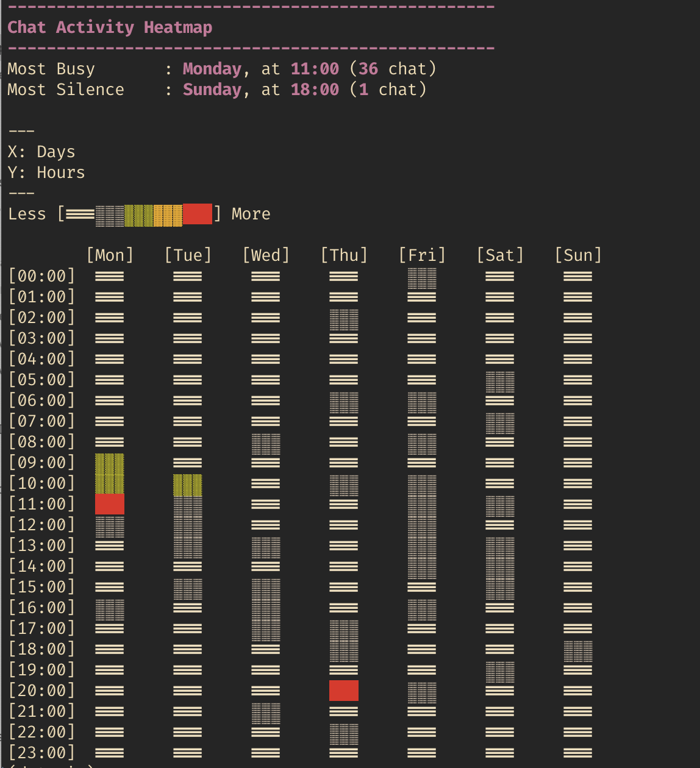Image resolution: width=700 pixels, height=768 pixels.
Task: Select the olive Tuesday 10:00 cell
Action: point(188,485)
